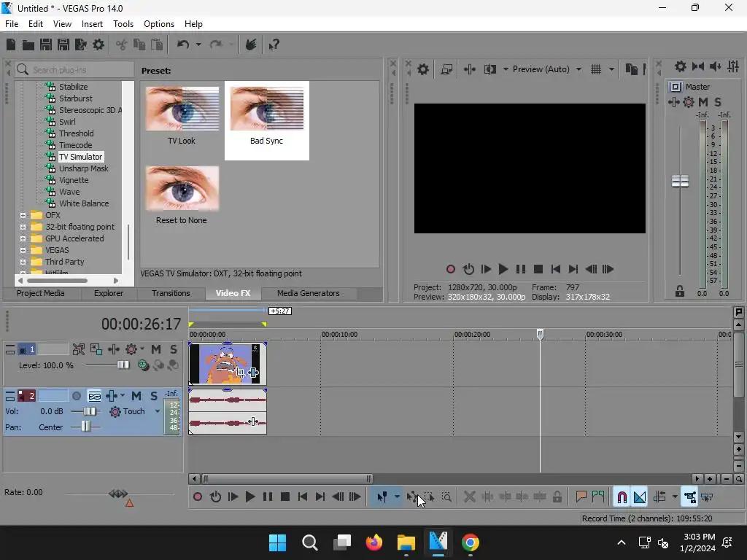Select the Envelope Edit tool
This screenshot has height=560, width=747.
click(x=412, y=497)
